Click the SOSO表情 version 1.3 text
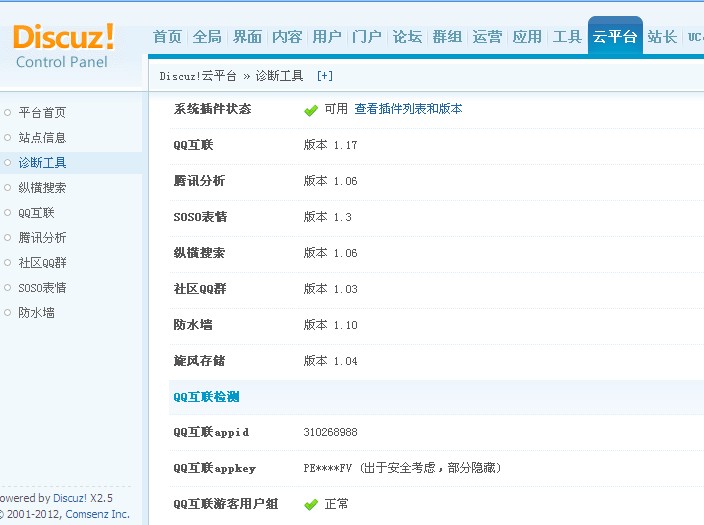 [x=327, y=217]
